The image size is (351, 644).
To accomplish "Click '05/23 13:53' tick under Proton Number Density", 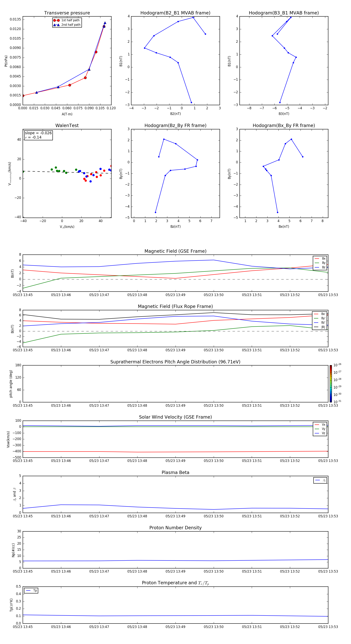I will (x=328, y=571).
